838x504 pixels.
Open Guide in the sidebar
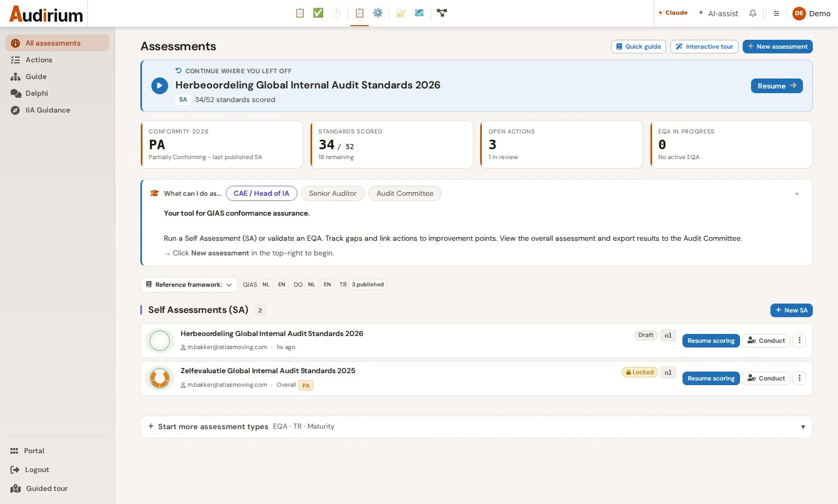[57, 76]
